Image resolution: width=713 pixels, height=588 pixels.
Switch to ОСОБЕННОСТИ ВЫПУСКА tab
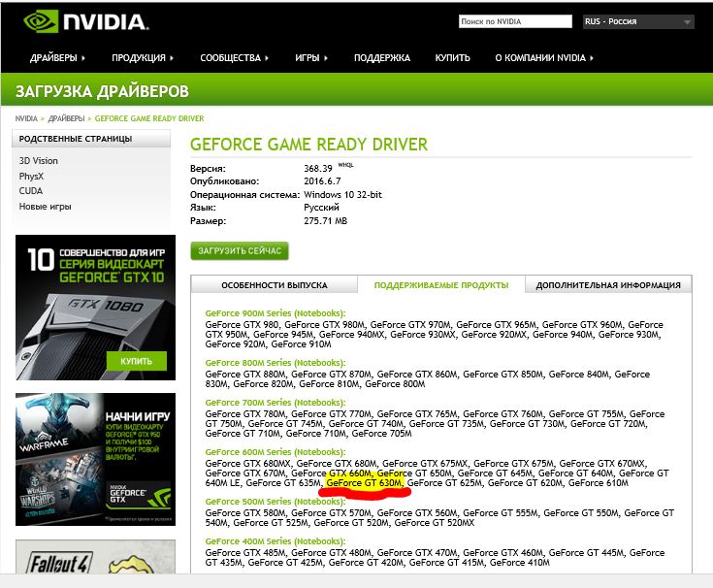coord(275,285)
